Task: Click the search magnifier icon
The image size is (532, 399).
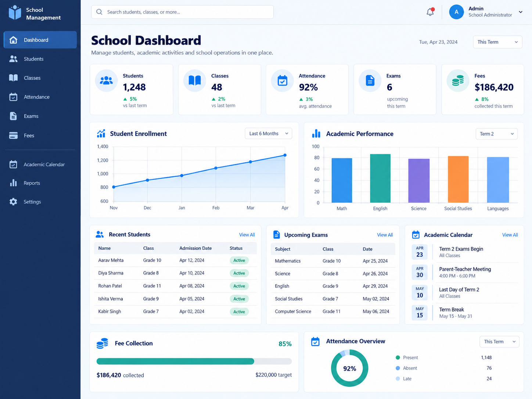Action: tap(99, 12)
